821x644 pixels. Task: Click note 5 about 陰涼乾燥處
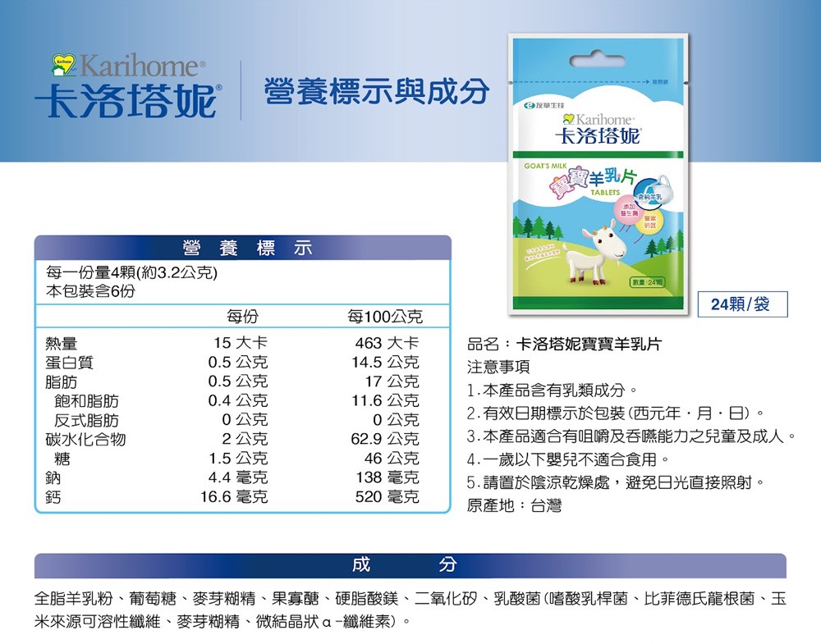pyautogui.click(x=616, y=482)
